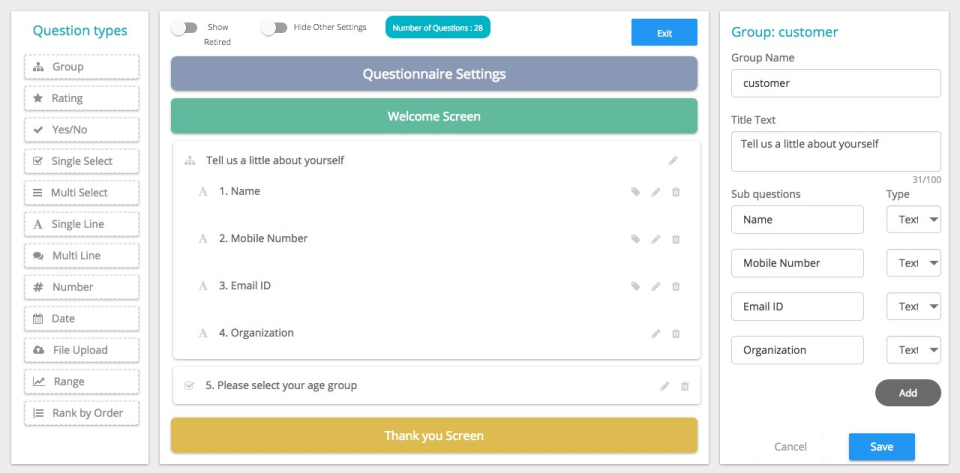
Task: Choose the File Upload question type
Action: coord(82,350)
